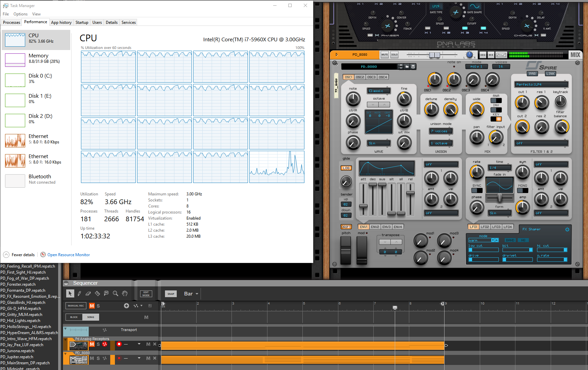Viewport: 588px width, 370px height.
Task: Click the Fewer details chevron icon
Action: click(6, 255)
